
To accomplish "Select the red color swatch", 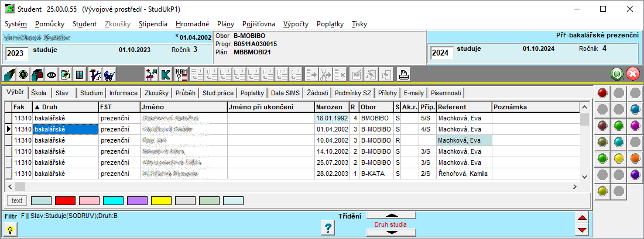I will coord(65,200).
